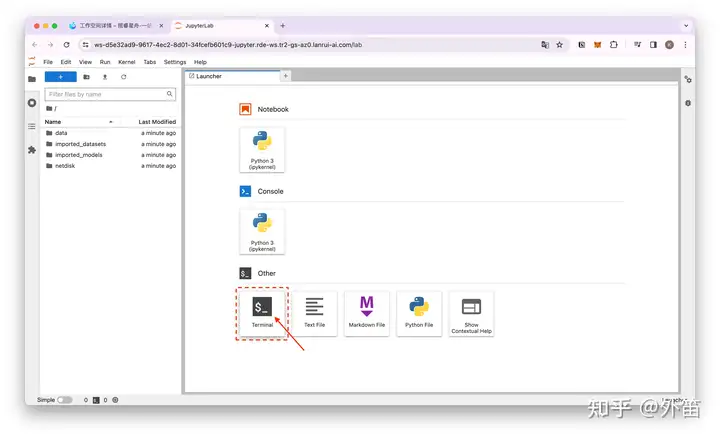720x438 pixels.
Task: Click the Upload Files toolbar icon
Action: [105, 77]
